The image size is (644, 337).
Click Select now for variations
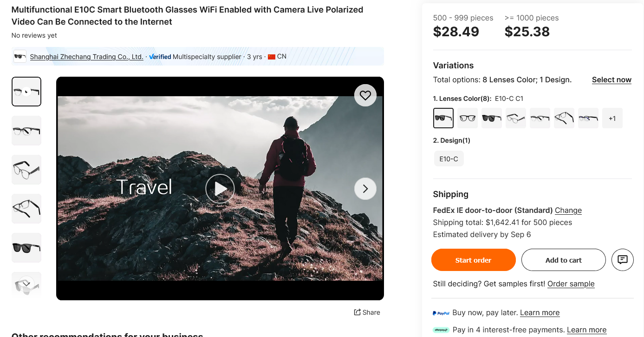point(611,80)
